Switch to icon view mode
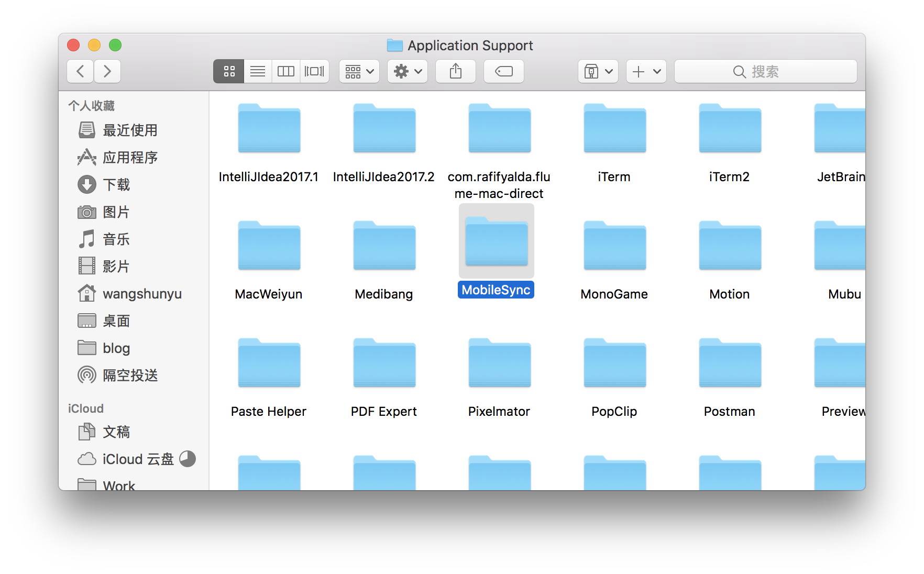 point(229,71)
